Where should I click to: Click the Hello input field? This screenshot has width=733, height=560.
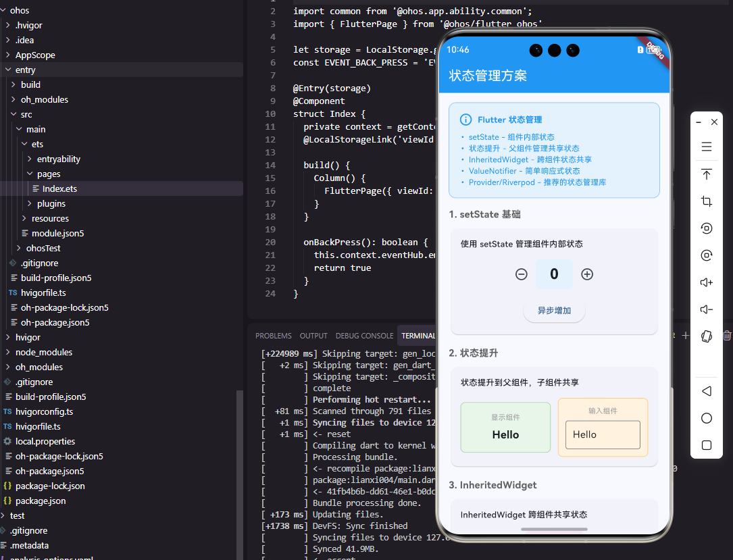603,435
